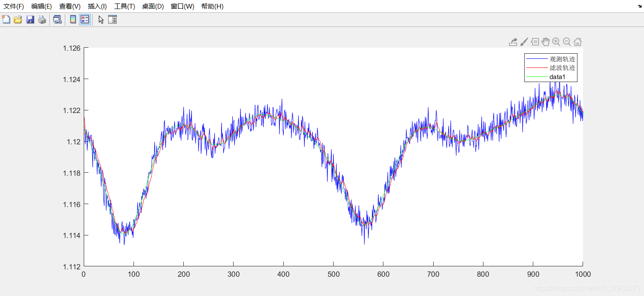Viewport: 644px width, 296px height.
Task: Open the 查看(V) menu
Action: 70,6
